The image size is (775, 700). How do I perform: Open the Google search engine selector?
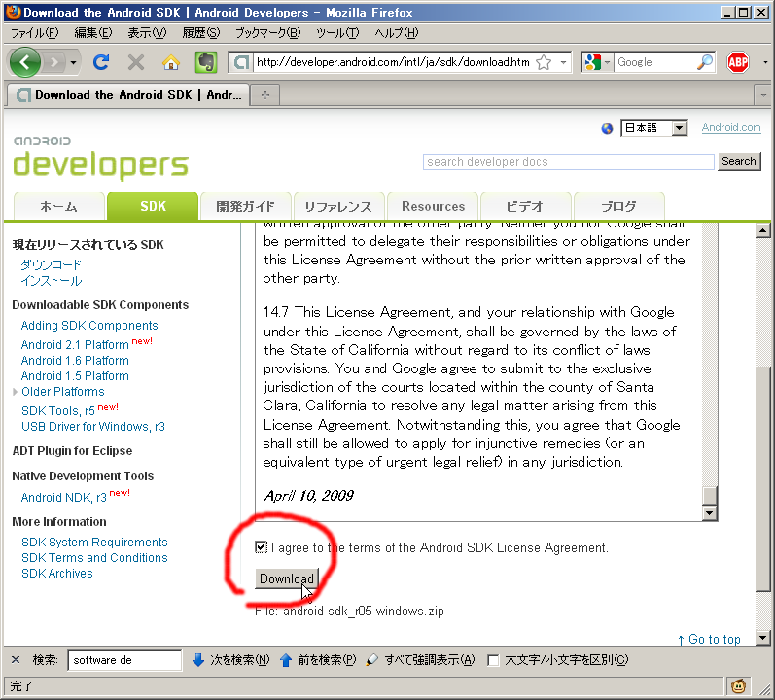point(597,62)
